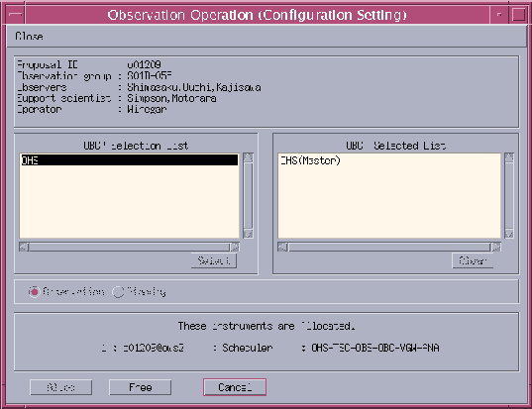The image size is (532, 409).
Task: Click the selection list horizontal scrollbar track
Action: point(129,247)
